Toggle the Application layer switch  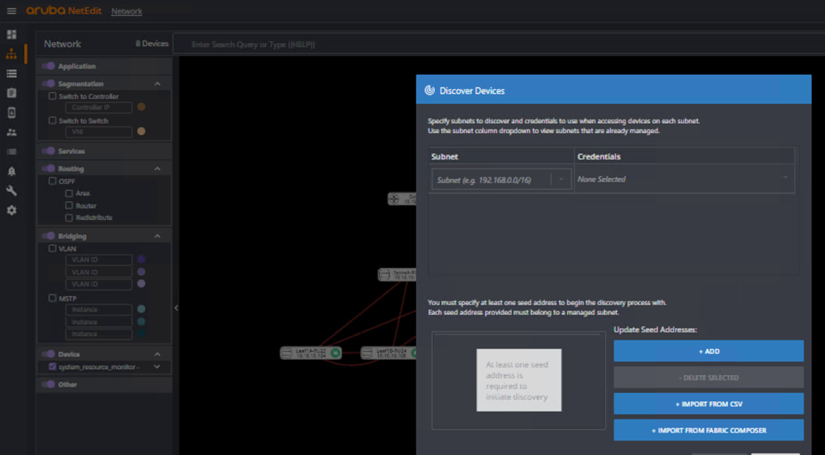coord(48,66)
